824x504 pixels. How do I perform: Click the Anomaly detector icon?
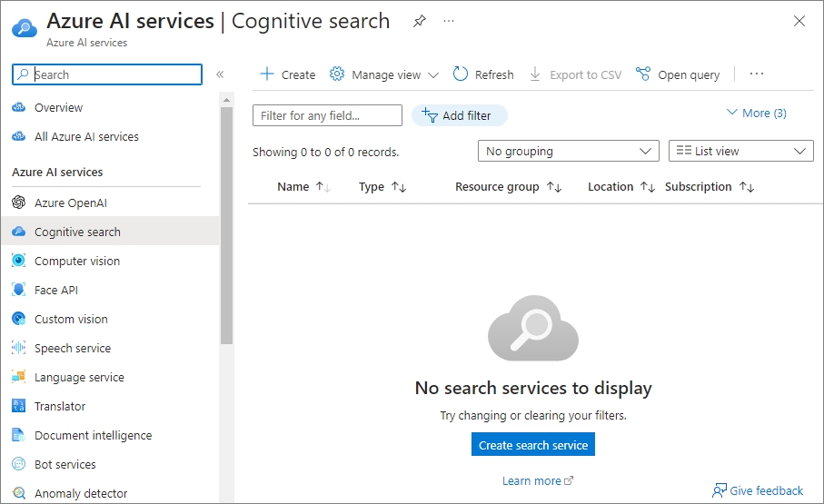pos(19,493)
